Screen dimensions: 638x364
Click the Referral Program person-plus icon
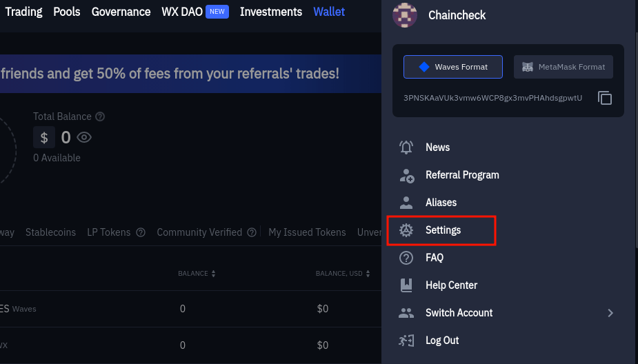(x=406, y=175)
